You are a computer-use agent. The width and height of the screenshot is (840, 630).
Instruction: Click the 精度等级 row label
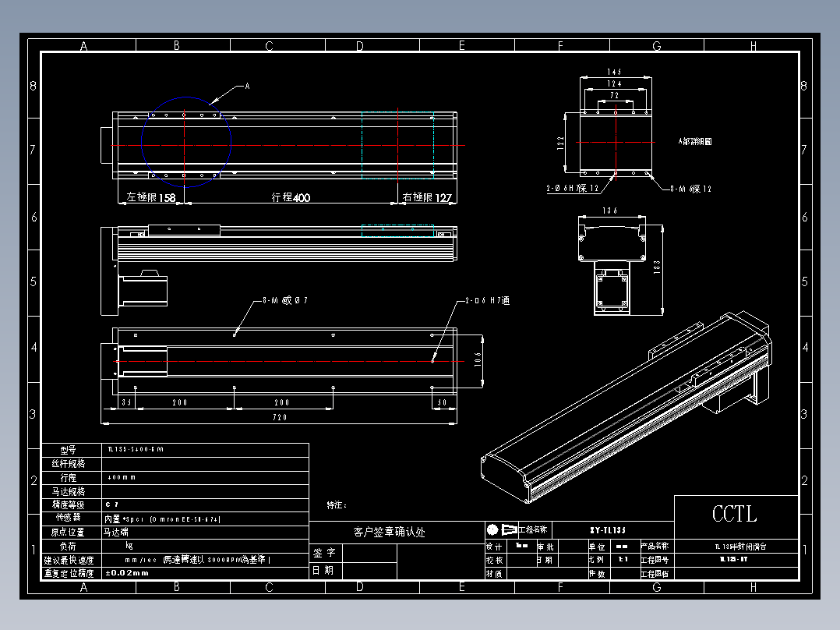point(68,505)
